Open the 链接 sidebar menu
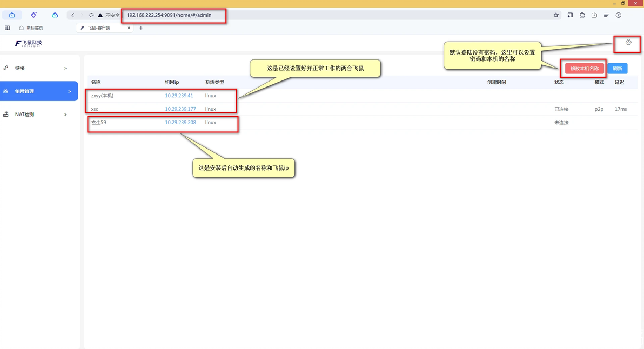The width and height of the screenshot is (644, 349). pyautogui.click(x=39, y=68)
